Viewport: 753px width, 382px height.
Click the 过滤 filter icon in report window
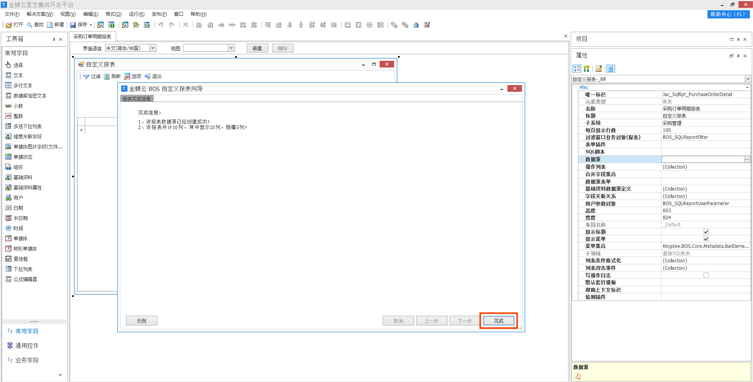[86, 76]
